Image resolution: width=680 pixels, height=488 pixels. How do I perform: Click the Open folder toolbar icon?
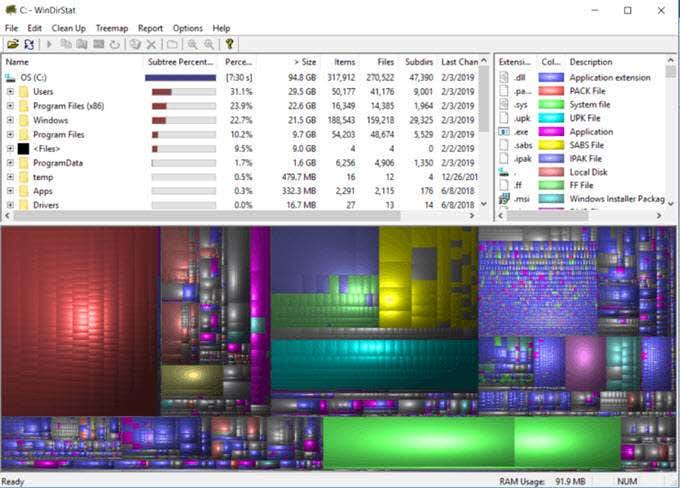pos(12,44)
